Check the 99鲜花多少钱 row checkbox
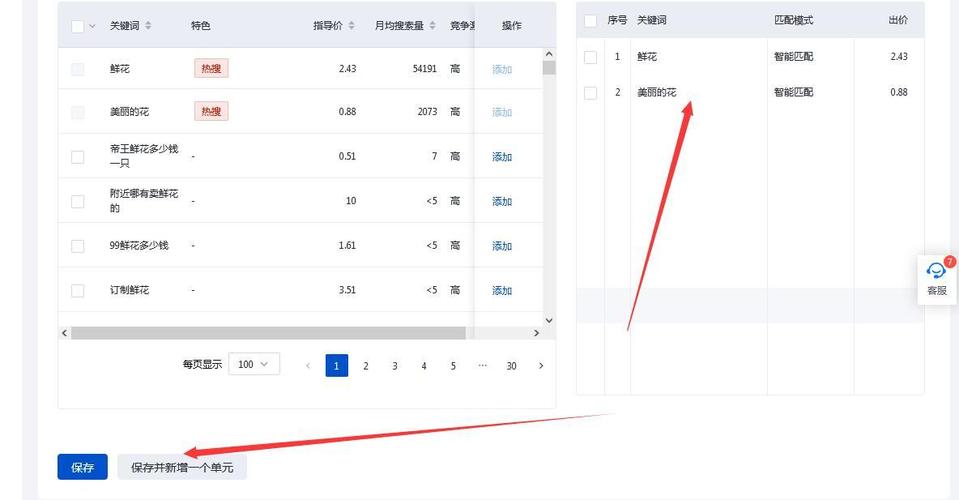 click(78, 246)
